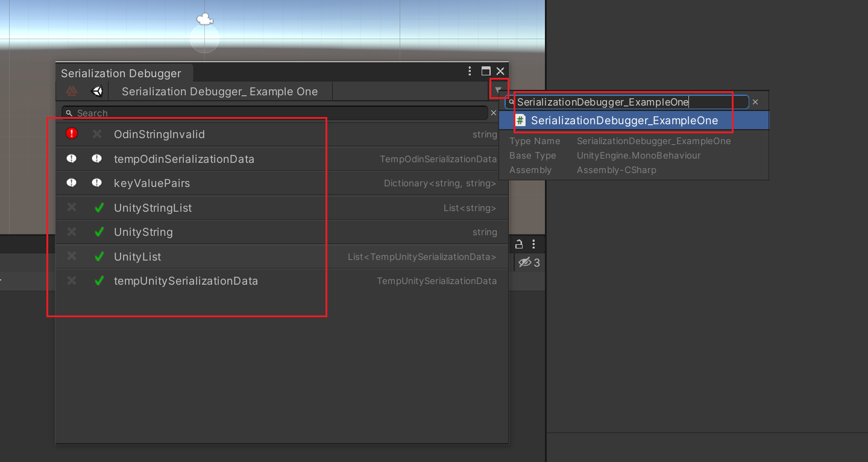Click Odin warning icon on keyValuePairs row
Screen dimensions: 868x462
click(x=72, y=183)
